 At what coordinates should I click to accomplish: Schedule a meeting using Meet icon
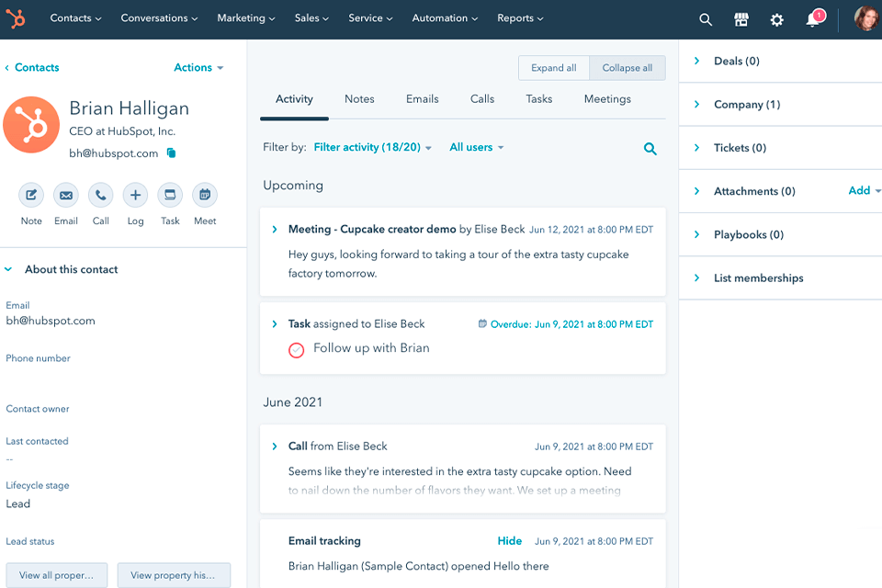point(205,196)
